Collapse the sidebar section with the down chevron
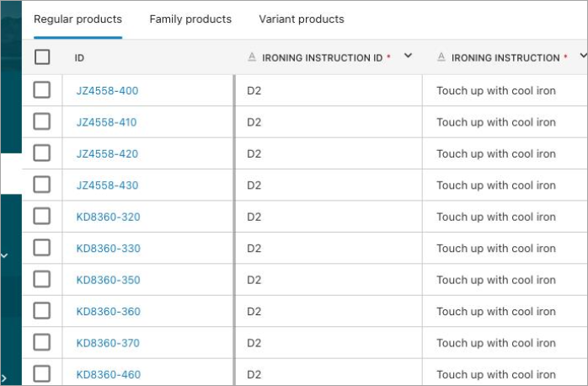588x386 pixels. point(4,255)
